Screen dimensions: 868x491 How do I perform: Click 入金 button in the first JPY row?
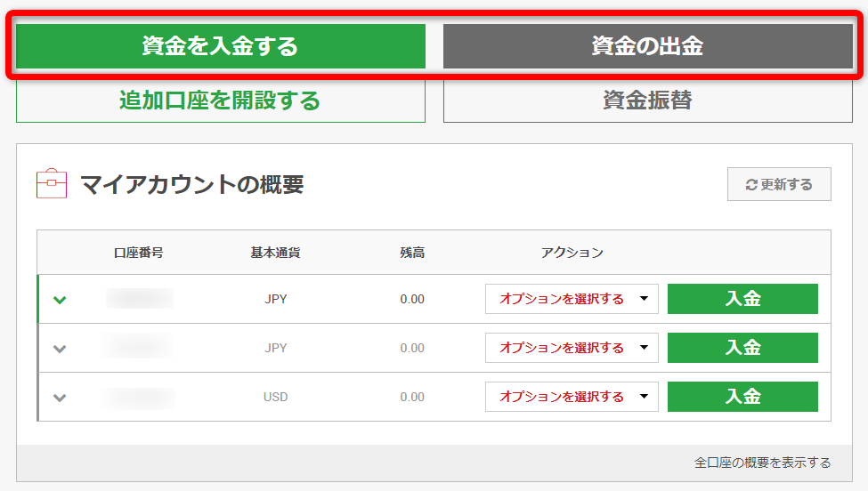point(742,299)
